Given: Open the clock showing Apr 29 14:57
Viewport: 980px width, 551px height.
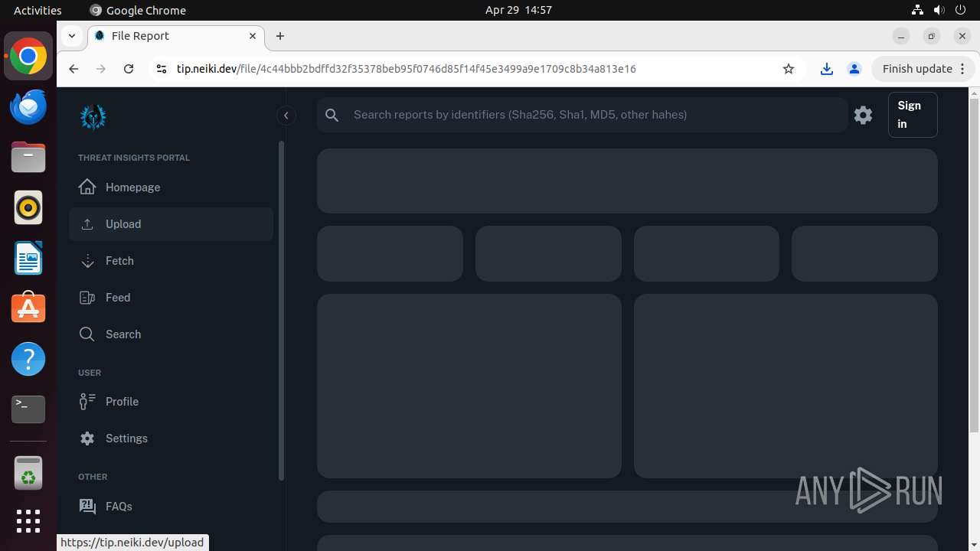Looking at the screenshot, I should [518, 10].
